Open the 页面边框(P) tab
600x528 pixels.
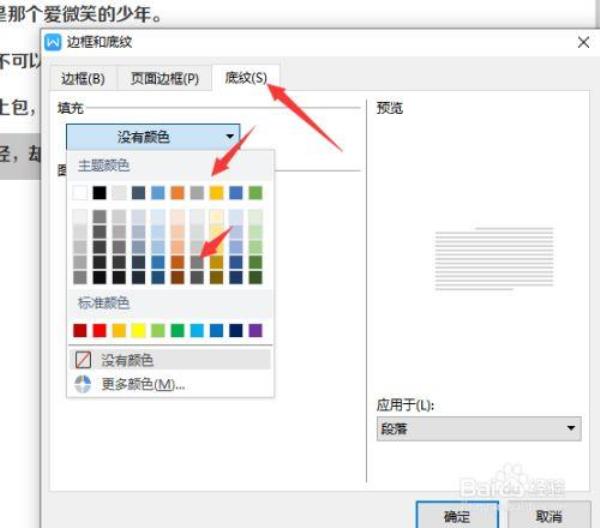click(164, 78)
